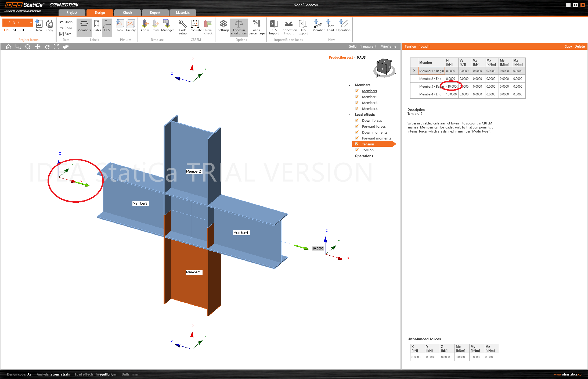588x379 pixels.
Task: Open the Materials tab
Action: 183,13
